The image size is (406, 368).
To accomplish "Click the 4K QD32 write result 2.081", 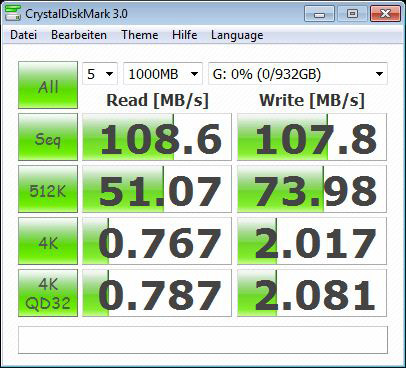I will coord(312,293).
